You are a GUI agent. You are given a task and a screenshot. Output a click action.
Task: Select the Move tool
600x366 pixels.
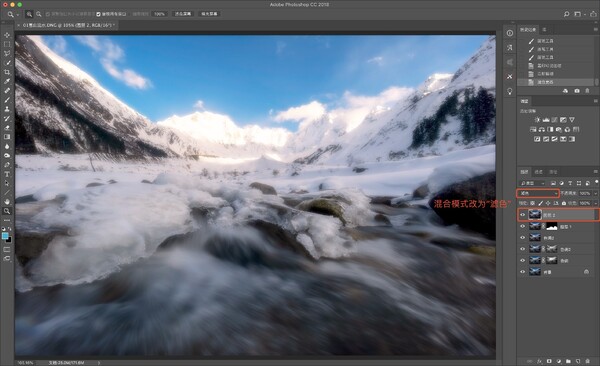click(7, 35)
